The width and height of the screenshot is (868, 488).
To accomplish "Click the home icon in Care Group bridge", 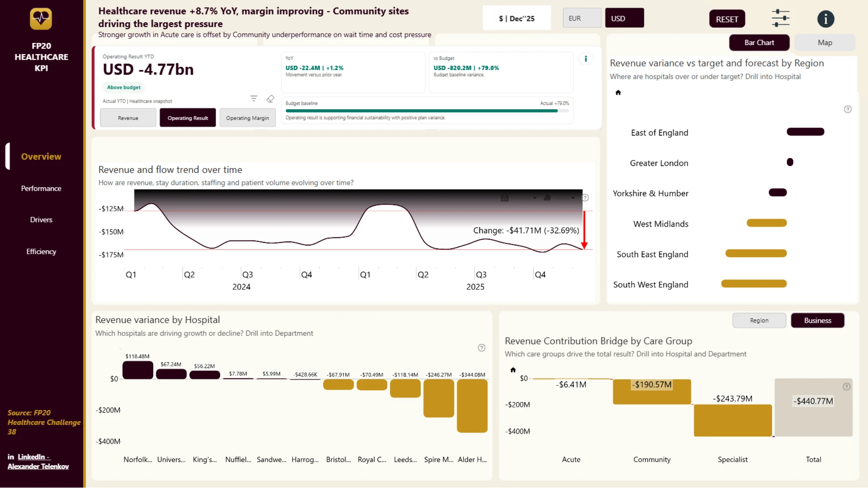I will pyautogui.click(x=513, y=370).
